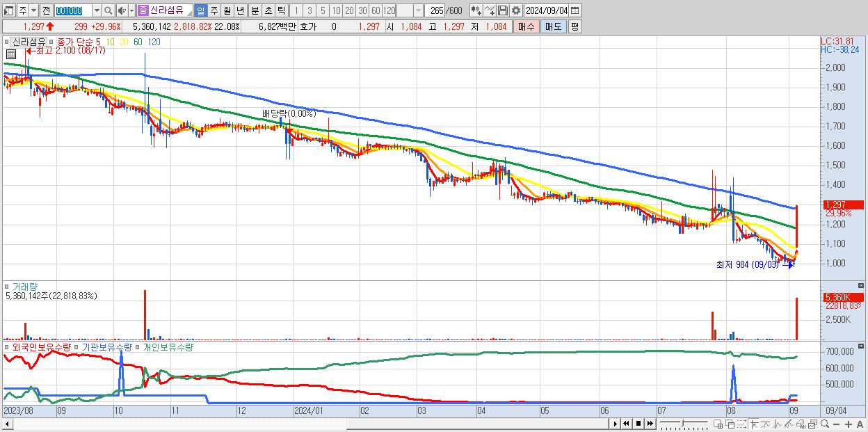
Task: Click the crosshair cursor tool icon
Action: coord(754,424)
